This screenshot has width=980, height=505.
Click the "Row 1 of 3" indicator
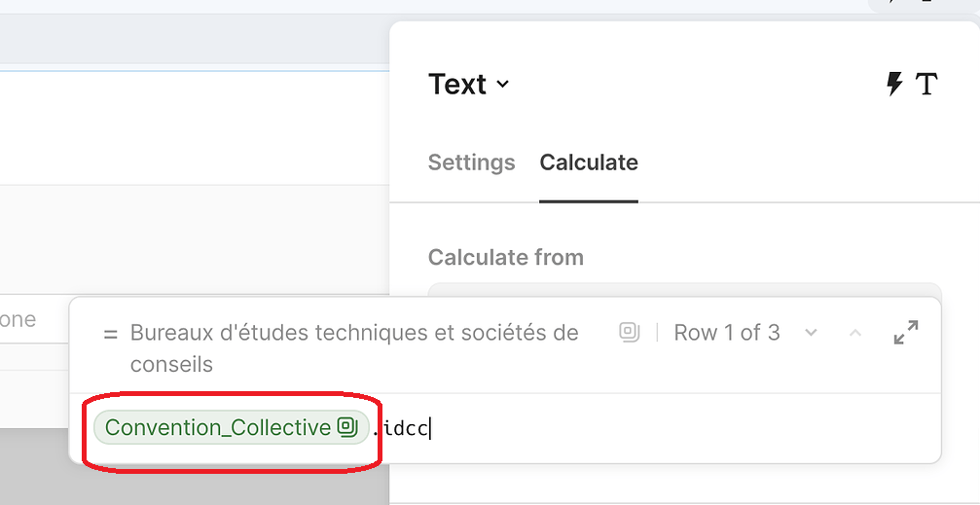coord(727,333)
